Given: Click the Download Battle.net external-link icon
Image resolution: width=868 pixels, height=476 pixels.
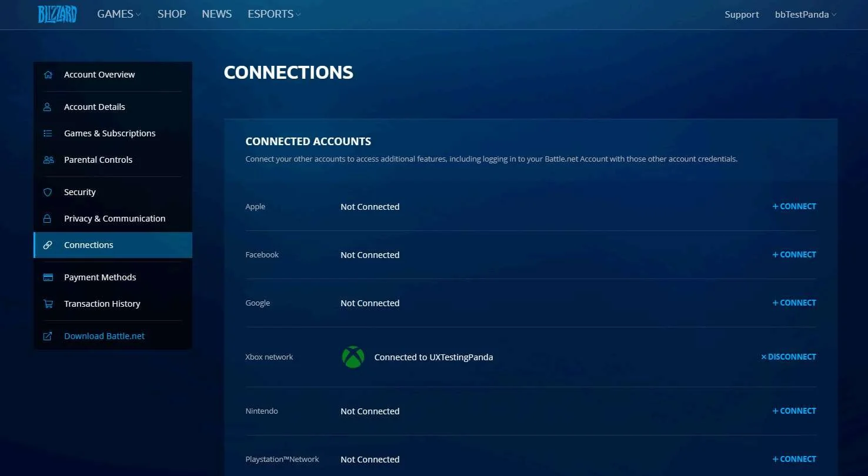Looking at the screenshot, I should [48, 336].
